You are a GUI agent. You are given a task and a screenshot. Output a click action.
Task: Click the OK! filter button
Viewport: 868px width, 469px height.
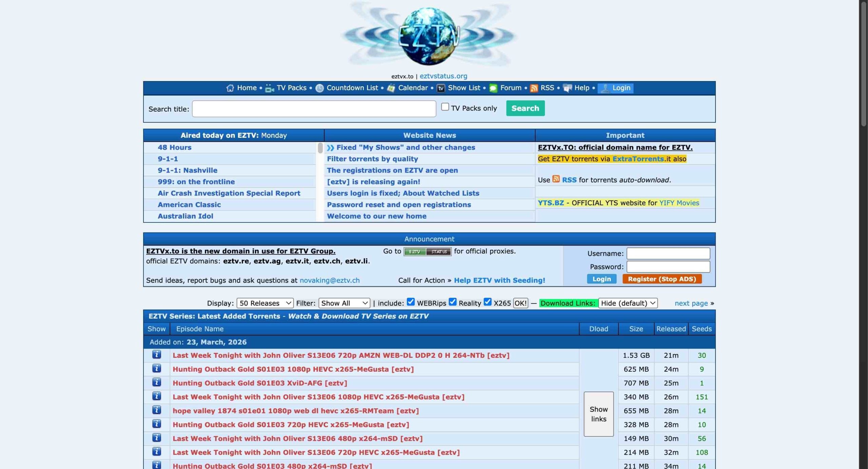click(520, 303)
